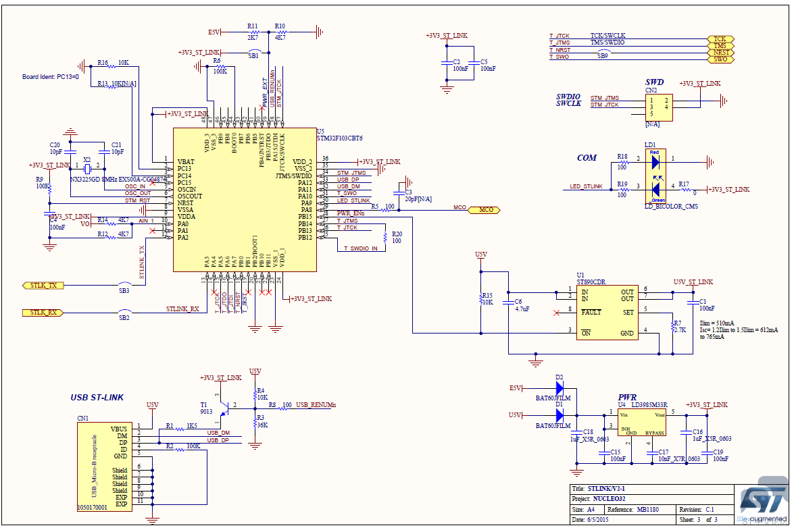This screenshot has height=532, width=794.
Task: Click the D2 BAT60JFILM diode symbol
Action: (x=560, y=388)
